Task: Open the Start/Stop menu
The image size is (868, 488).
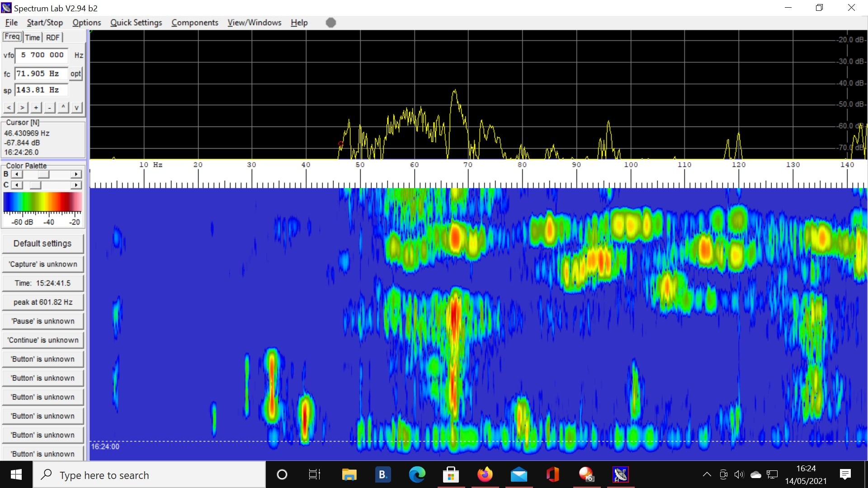Action: pos(45,23)
